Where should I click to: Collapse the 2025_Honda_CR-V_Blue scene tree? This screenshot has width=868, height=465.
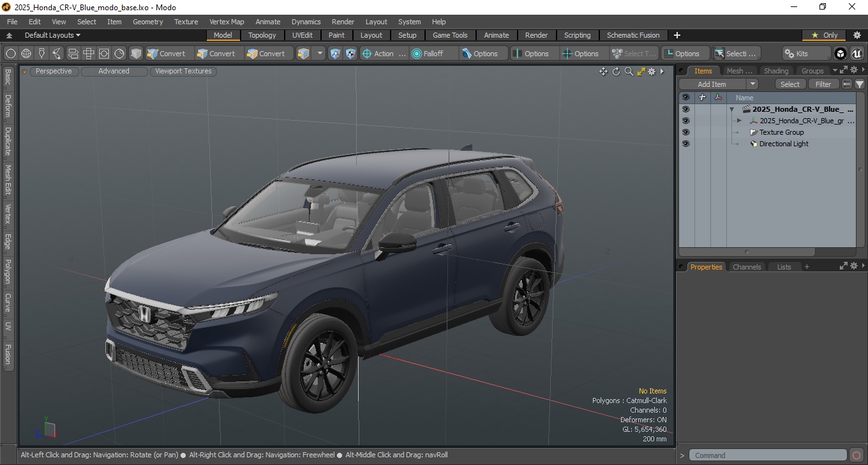click(x=732, y=109)
